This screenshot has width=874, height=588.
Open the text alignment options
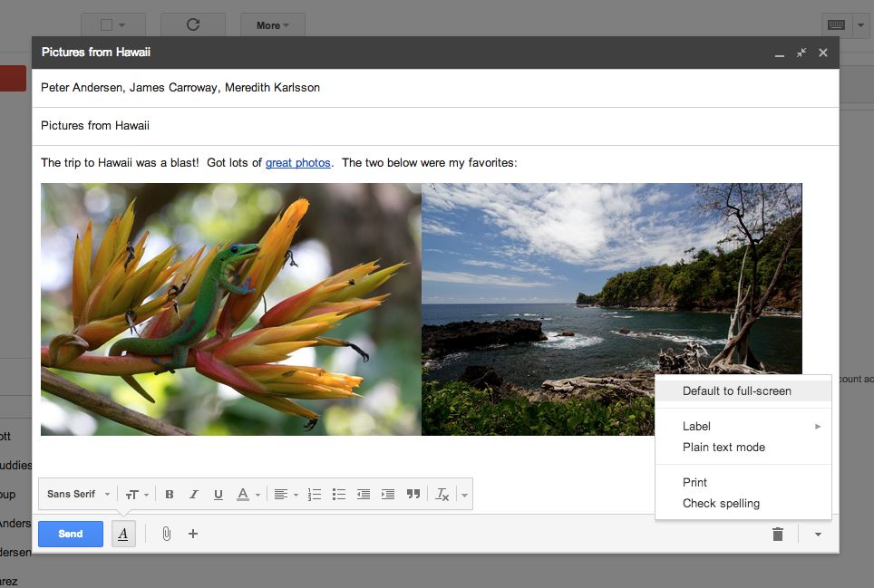point(286,494)
